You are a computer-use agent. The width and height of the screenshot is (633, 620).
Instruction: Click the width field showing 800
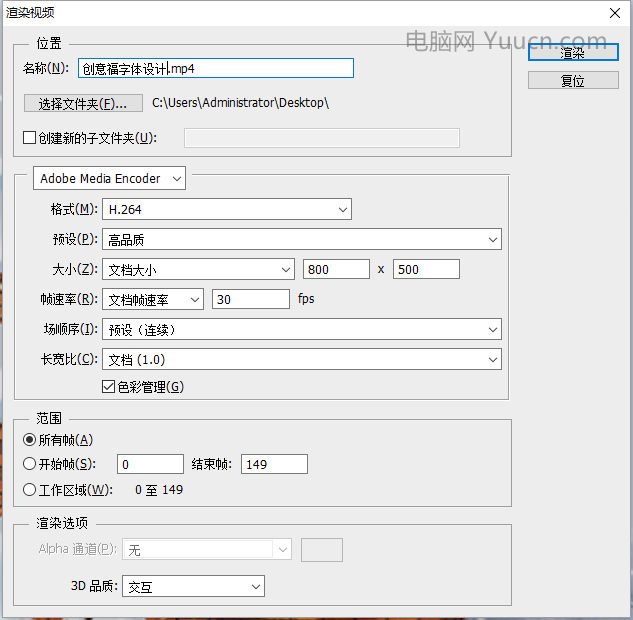(x=336, y=269)
